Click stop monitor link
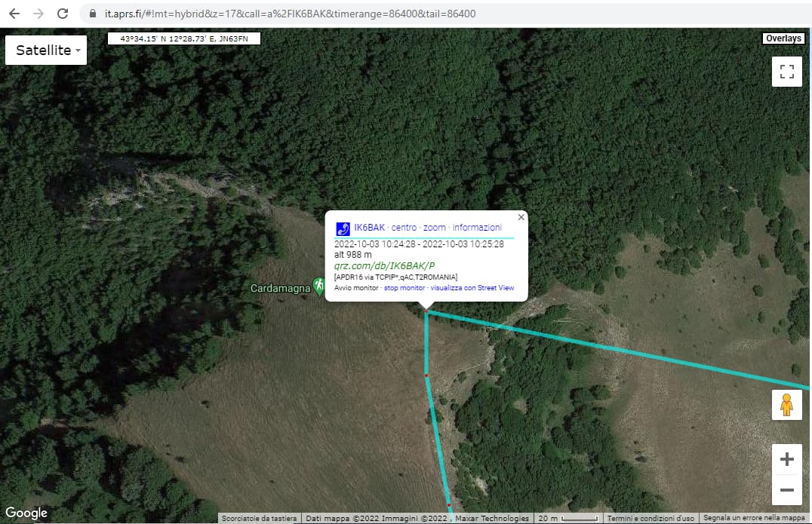812x524 pixels. tap(404, 288)
